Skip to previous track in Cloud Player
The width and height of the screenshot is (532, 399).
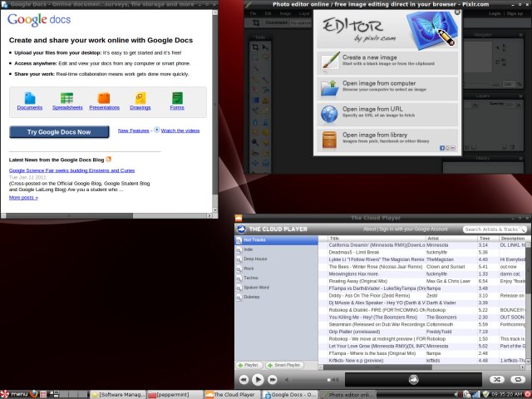pos(244,380)
